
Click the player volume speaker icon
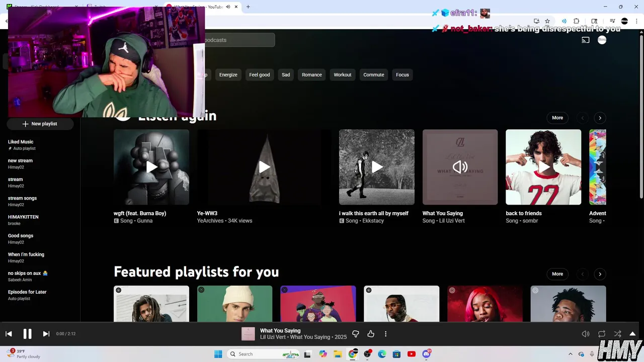tap(586, 334)
